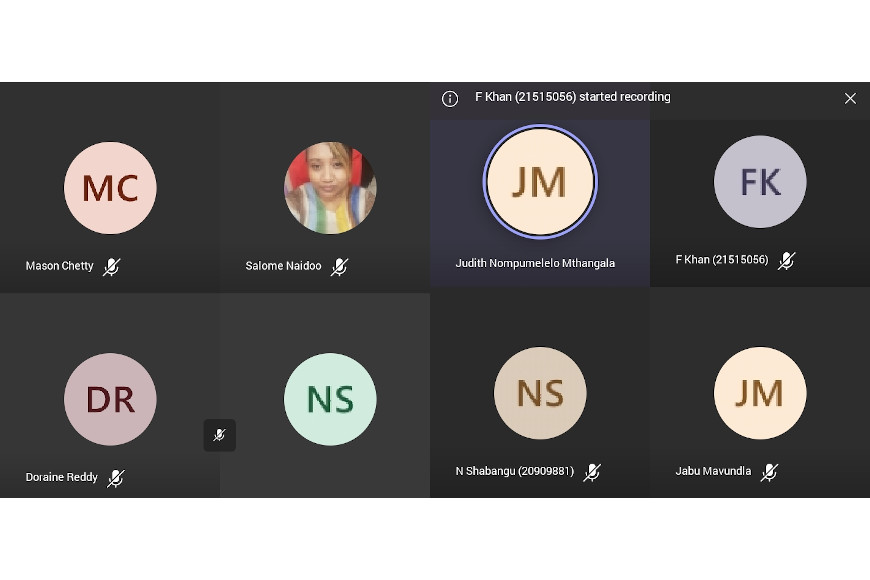Select the JM avatar of Jabu Mavundla
Screen dimensions: 870x580
(760, 393)
